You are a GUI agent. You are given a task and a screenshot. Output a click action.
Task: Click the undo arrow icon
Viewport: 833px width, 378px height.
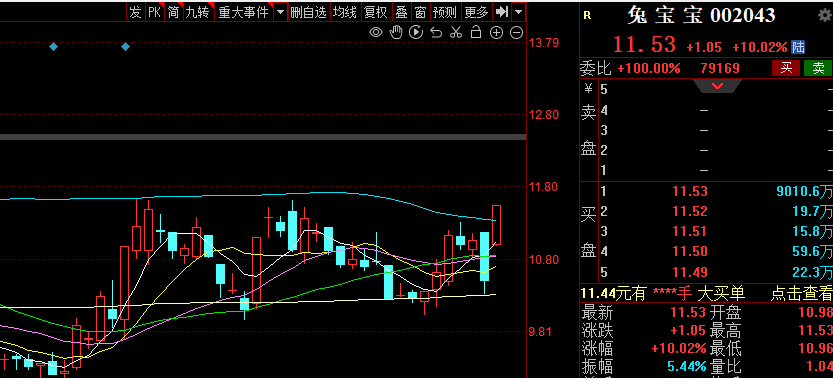tap(436, 33)
